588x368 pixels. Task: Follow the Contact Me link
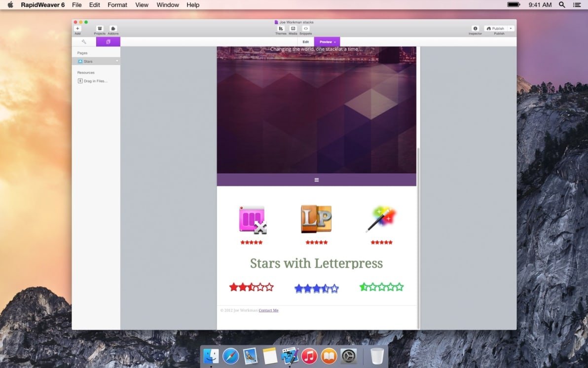[x=268, y=310]
